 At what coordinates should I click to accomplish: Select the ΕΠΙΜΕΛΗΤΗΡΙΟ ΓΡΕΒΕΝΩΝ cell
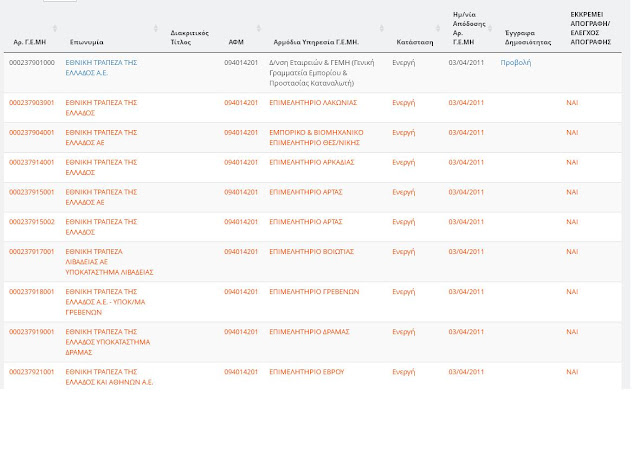(314, 291)
